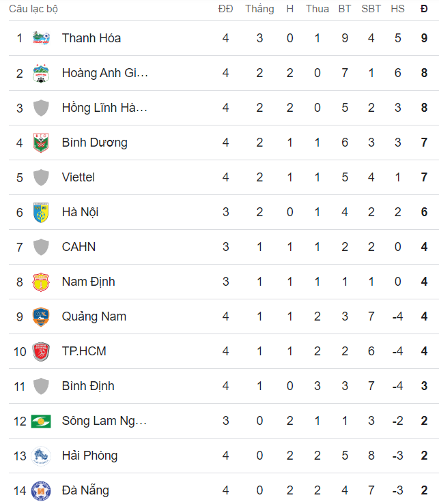
Task: Click the Thắng wins column header
Action: 259,9
